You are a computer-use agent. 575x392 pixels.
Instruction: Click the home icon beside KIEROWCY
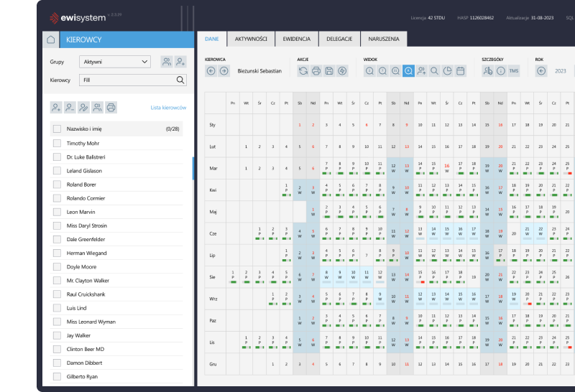pyautogui.click(x=50, y=40)
